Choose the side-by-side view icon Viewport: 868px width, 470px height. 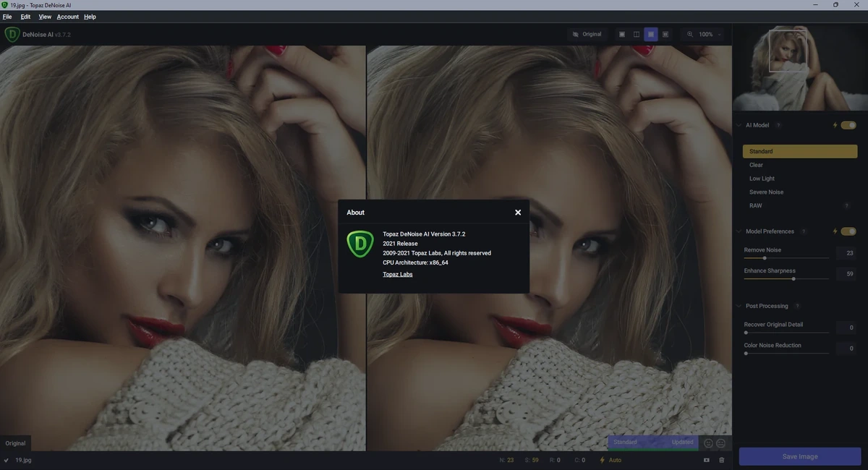(651, 34)
